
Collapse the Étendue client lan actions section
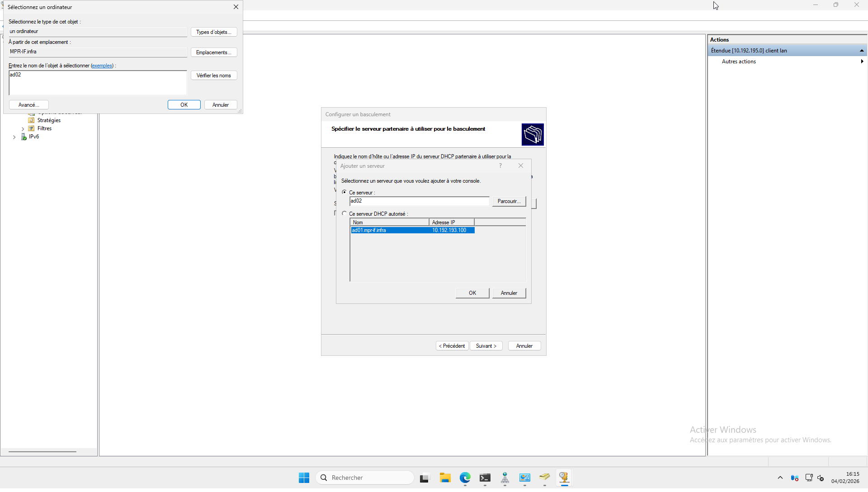(x=862, y=51)
